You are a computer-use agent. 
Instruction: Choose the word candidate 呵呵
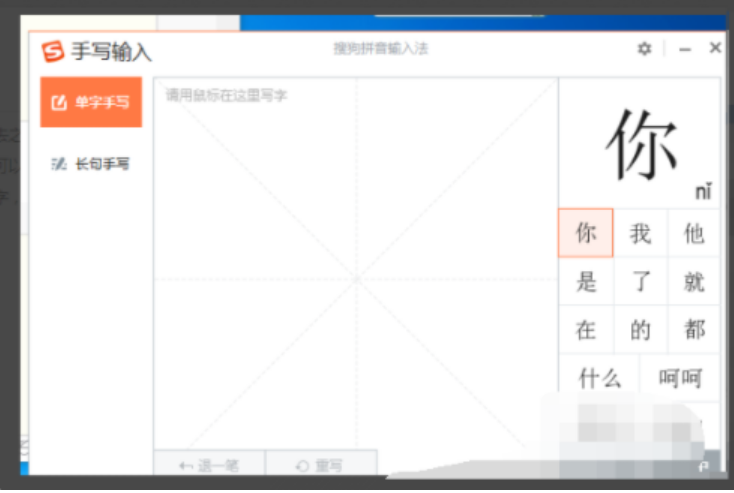pyautogui.click(x=680, y=378)
